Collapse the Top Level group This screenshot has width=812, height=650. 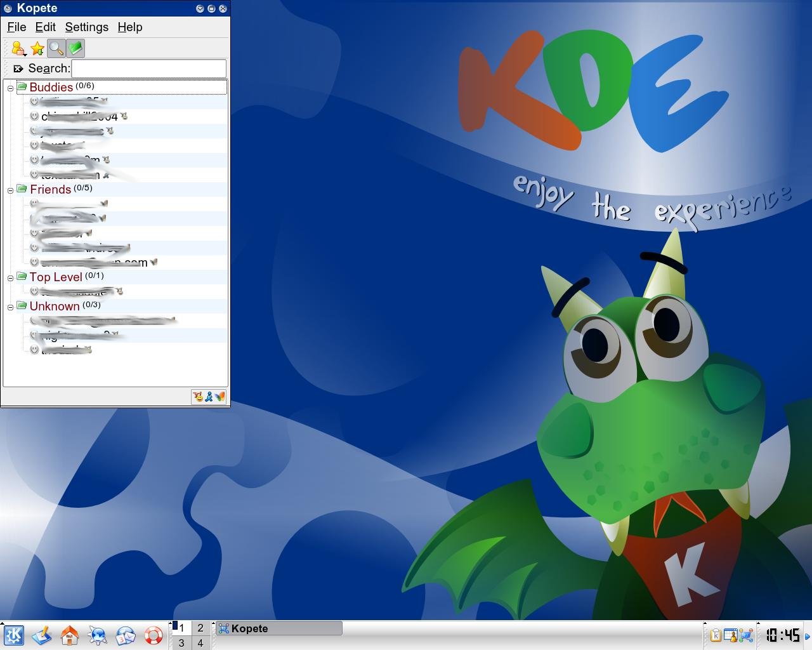[x=10, y=278]
